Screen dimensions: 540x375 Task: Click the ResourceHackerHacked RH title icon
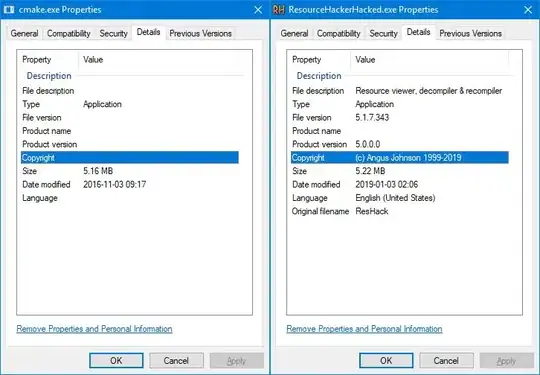(278, 10)
